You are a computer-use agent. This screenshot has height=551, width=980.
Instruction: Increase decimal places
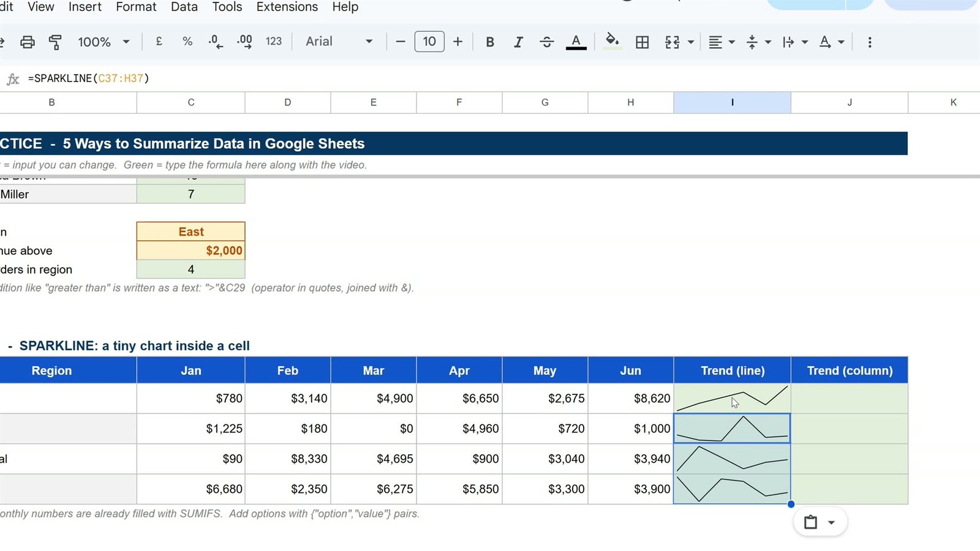[x=244, y=42]
